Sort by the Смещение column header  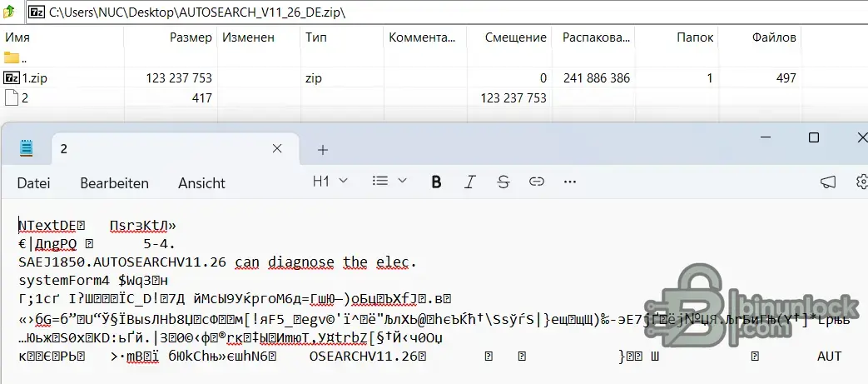tap(509, 37)
